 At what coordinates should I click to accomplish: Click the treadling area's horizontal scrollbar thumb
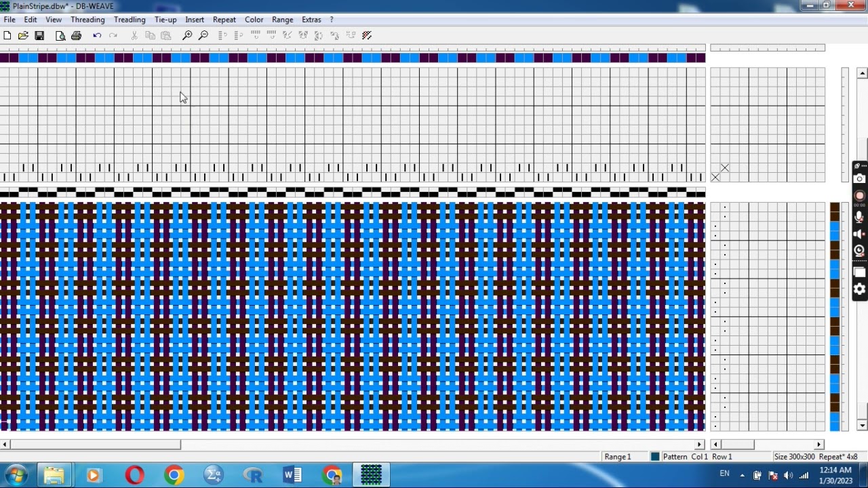(x=737, y=445)
